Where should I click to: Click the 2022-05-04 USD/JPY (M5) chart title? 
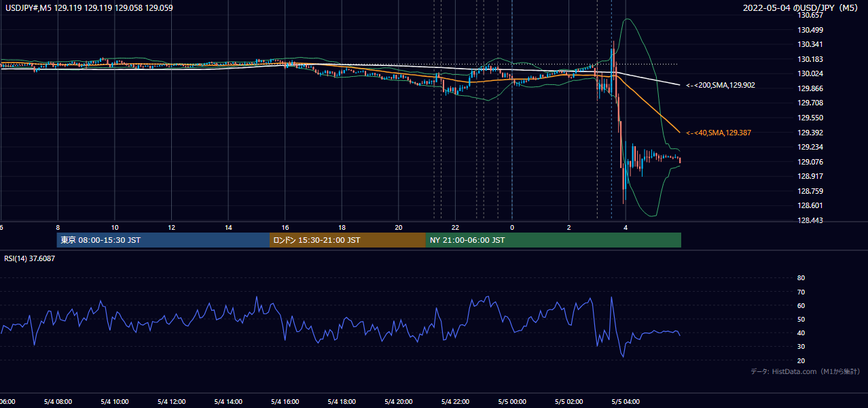801,8
